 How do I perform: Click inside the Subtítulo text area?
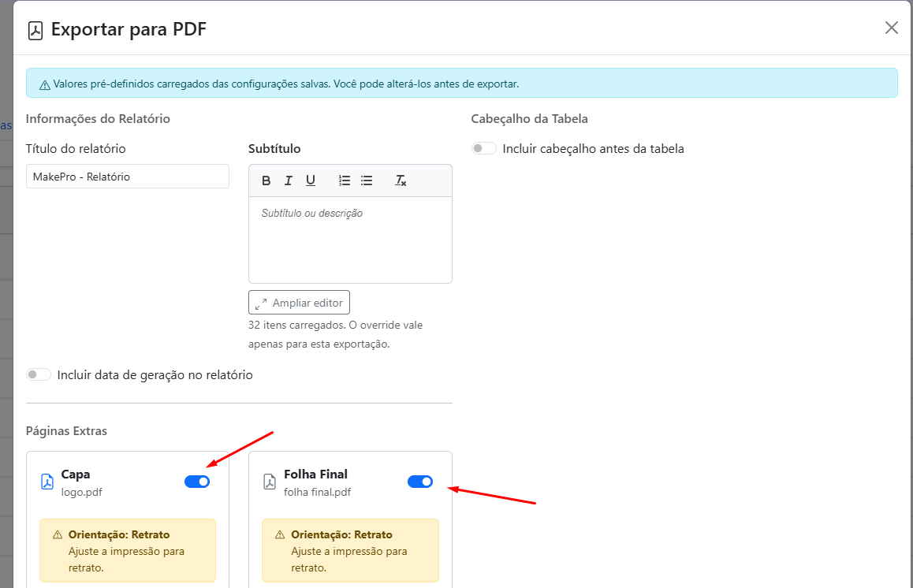[x=350, y=239]
